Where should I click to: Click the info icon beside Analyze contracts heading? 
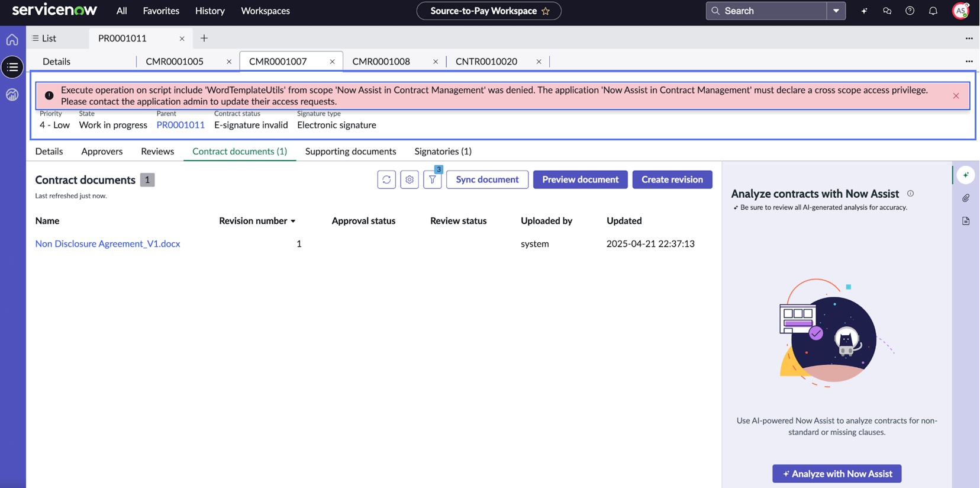point(911,194)
